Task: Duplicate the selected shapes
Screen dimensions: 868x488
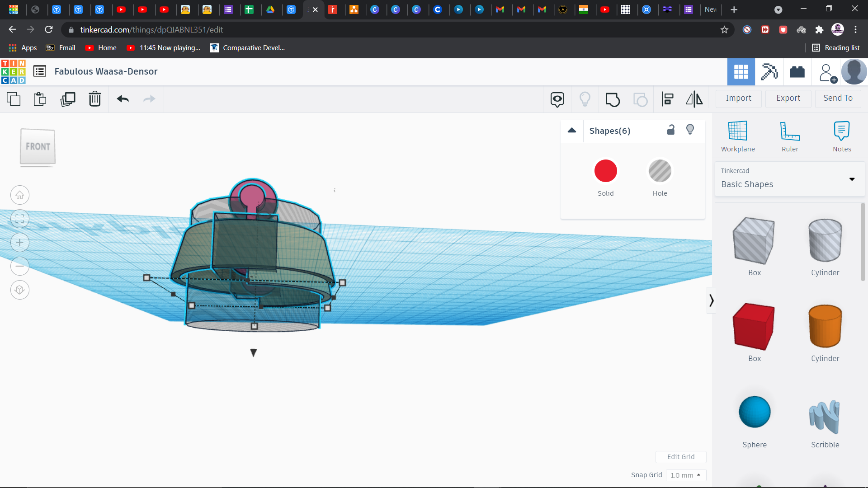Action: pos(68,99)
